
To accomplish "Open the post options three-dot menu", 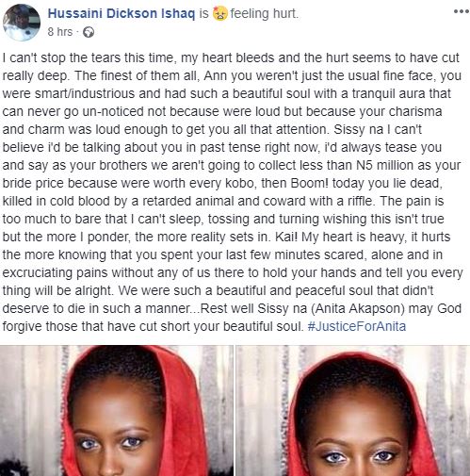I will pos(462,11).
